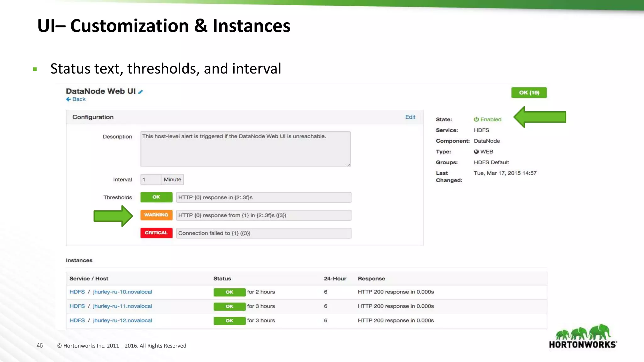Click the globe icon next to WEB
This screenshot has height=362, width=644.
pos(476,152)
